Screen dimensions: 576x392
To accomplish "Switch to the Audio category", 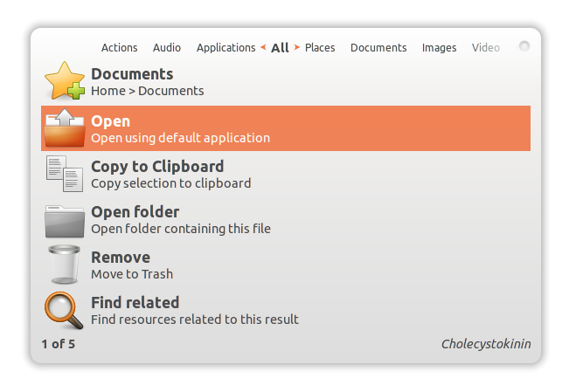I will point(167,48).
